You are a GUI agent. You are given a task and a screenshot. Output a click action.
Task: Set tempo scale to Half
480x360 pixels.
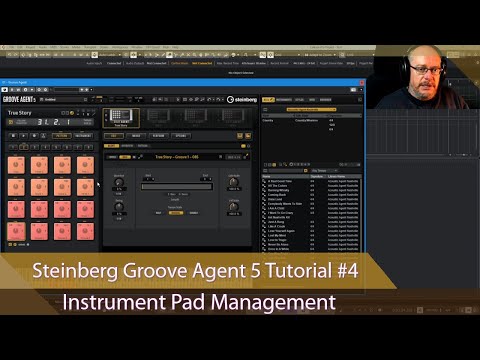coord(159,213)
